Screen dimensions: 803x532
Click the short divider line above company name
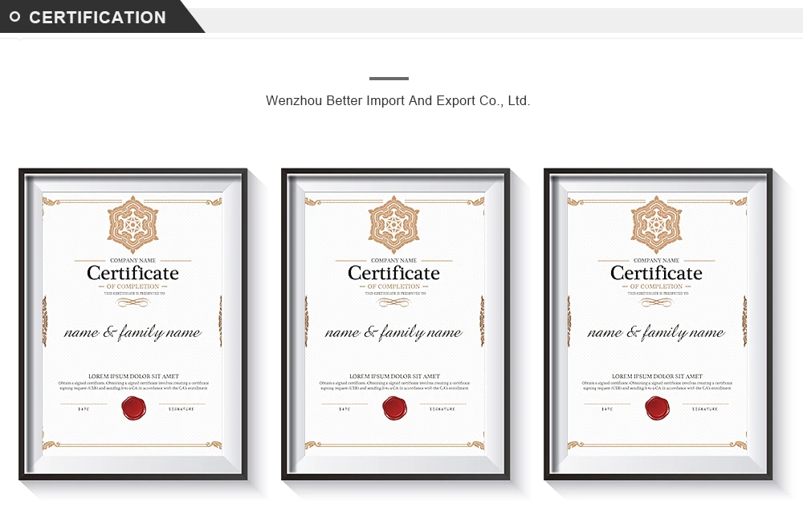(389, 79)
